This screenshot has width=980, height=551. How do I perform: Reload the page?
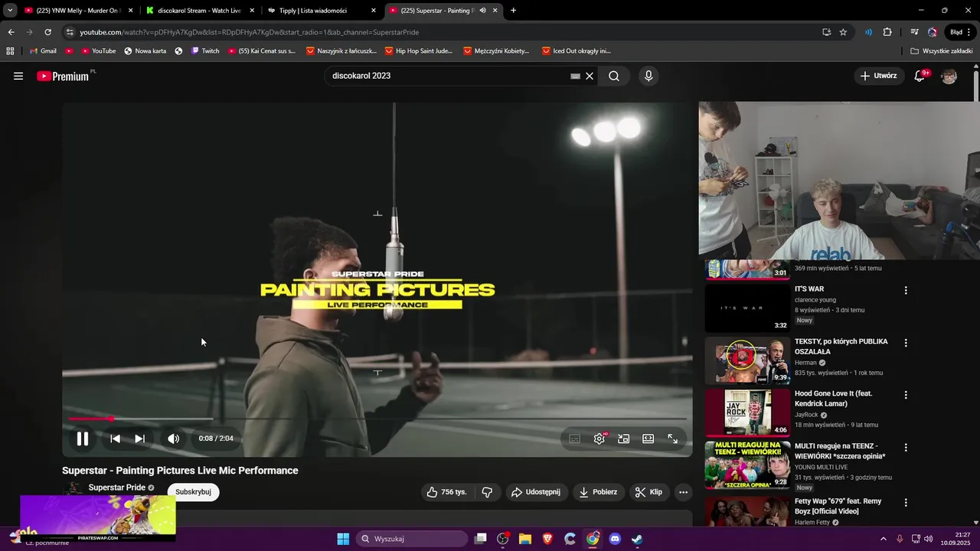pos(47,32)
